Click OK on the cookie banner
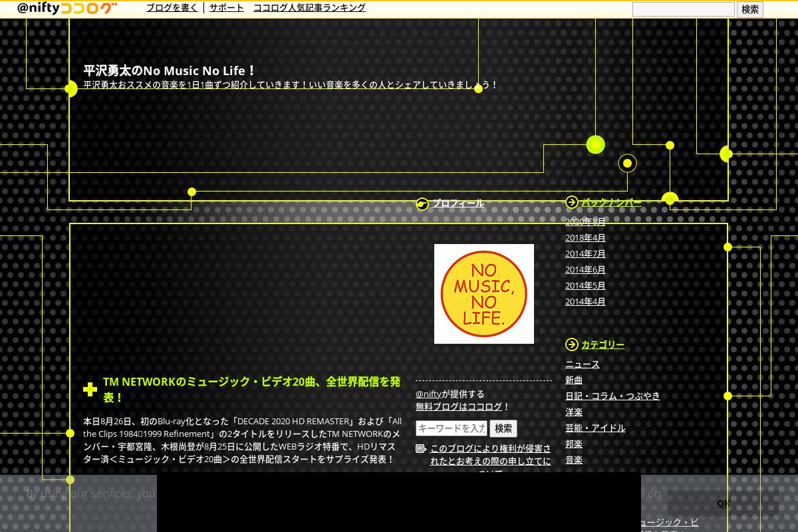Viewport: 798px width, 532px height. 724,503
